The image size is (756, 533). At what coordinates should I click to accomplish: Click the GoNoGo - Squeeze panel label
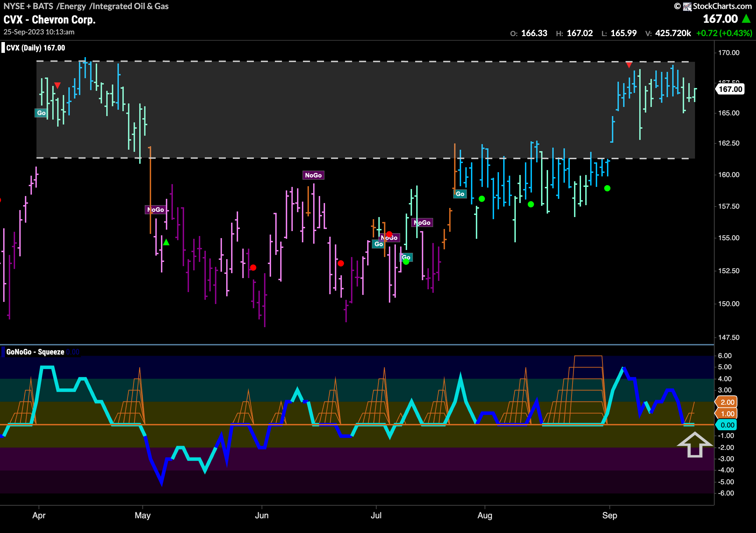click(x=35, y=352)
